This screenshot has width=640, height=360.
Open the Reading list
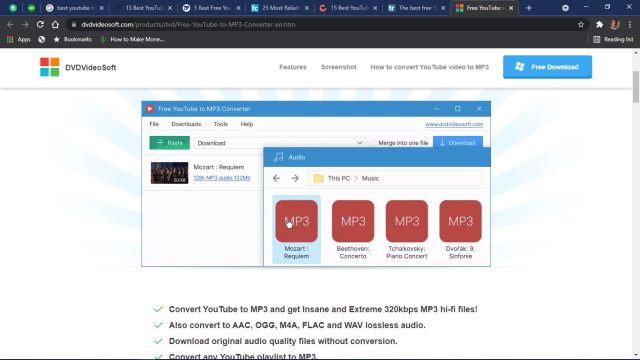[613, 40]
